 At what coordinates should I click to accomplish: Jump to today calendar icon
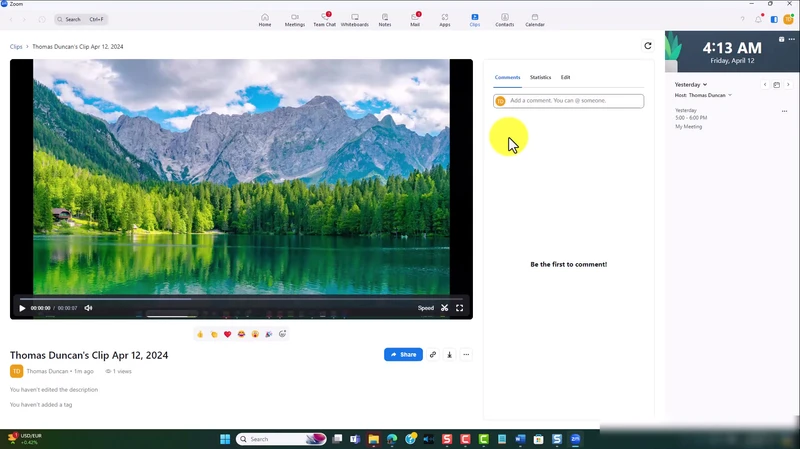(x=777, y=85)
